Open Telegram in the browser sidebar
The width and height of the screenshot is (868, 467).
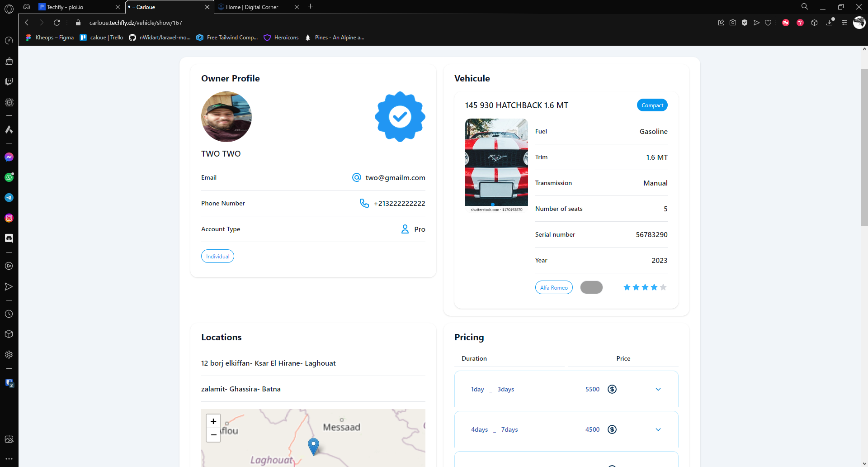(9, 198)
